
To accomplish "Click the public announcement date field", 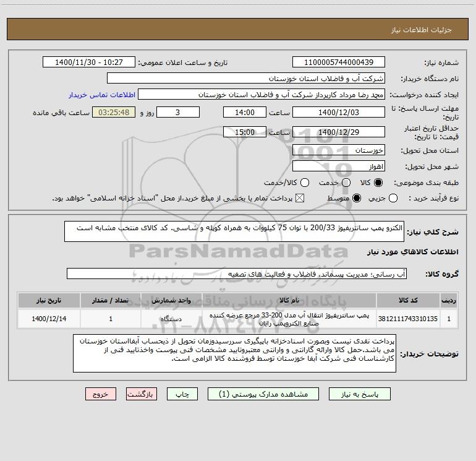I will click(x=89, y=62).
